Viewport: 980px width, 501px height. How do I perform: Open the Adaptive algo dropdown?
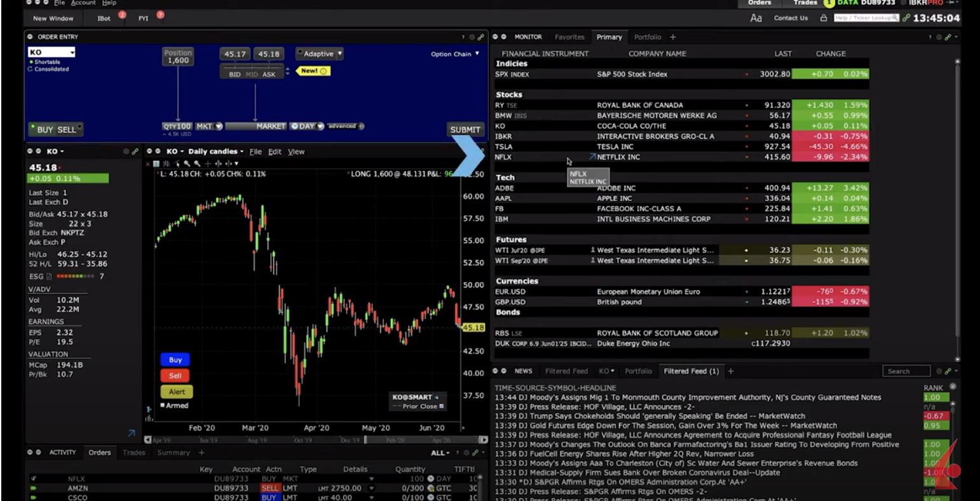320,54
